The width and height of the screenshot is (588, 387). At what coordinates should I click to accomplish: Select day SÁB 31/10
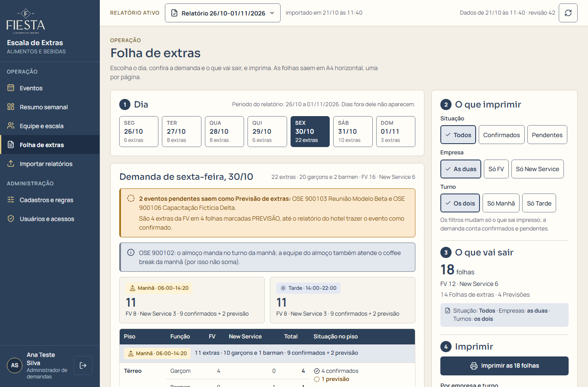353,132
